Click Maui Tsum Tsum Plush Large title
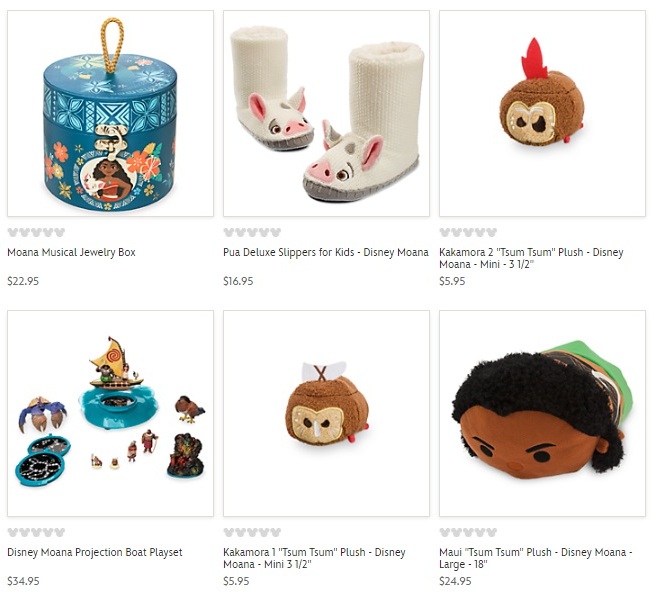Screen dimensions: 663x592 click(536, 558)
